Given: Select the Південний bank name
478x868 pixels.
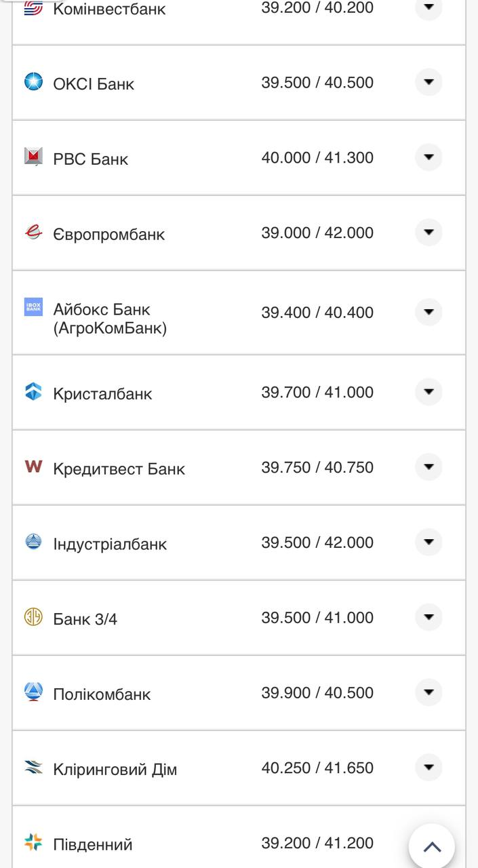Looking at the screenshot, I should (x=92, y=844).
